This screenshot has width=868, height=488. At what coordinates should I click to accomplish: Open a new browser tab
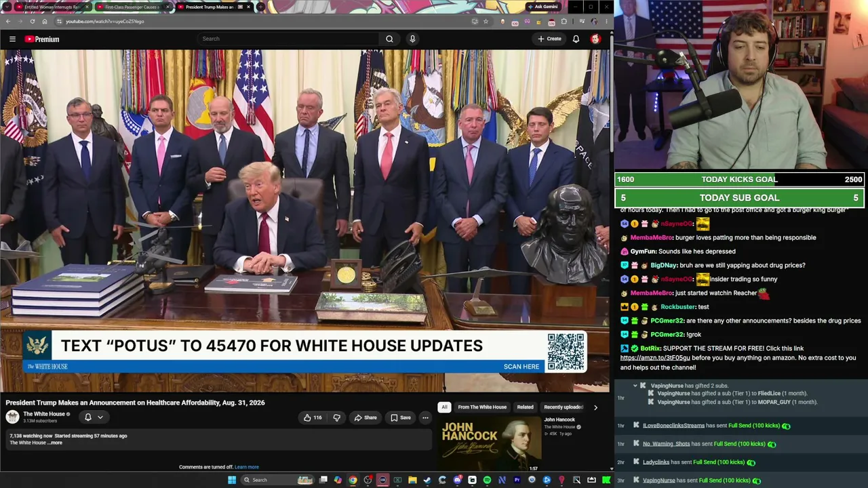260,7
